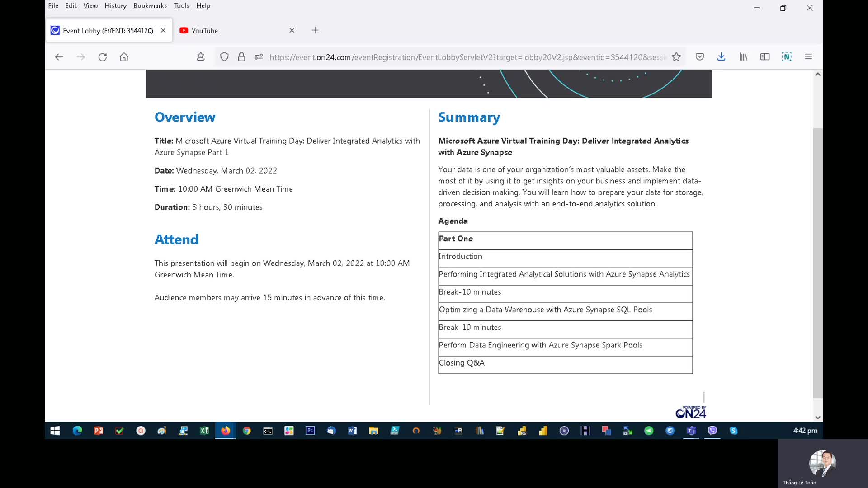Open Microsoft Teams from taskbar
Screen dimensions: 868x488
[691, 431]
